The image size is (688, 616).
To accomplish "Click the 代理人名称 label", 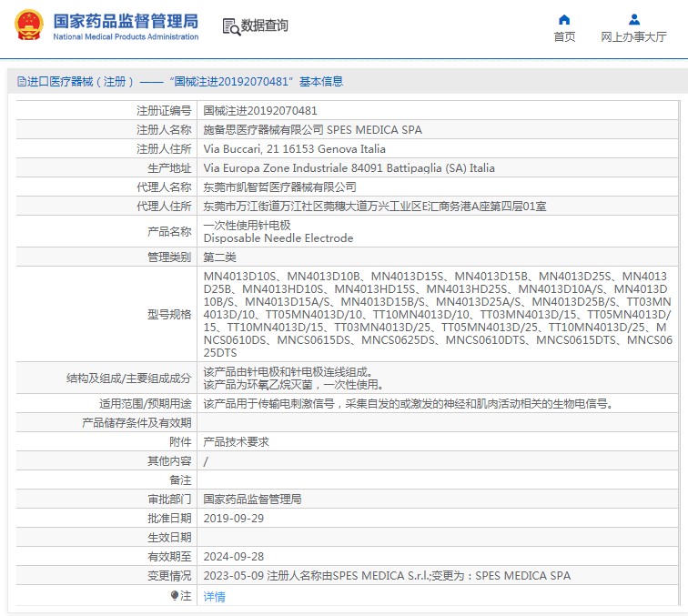I will pos(164,187).
